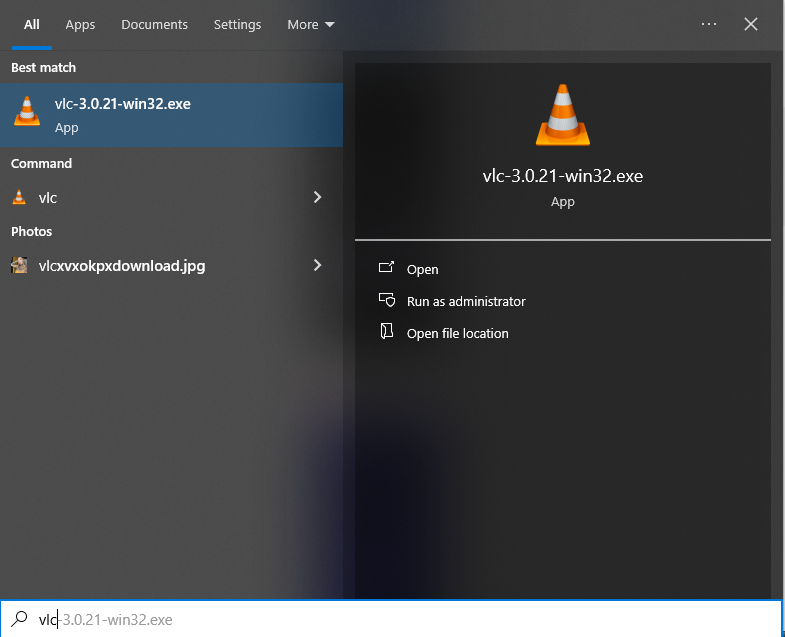
Task: Open the three-dot options menu
Action: click(708, 24)
